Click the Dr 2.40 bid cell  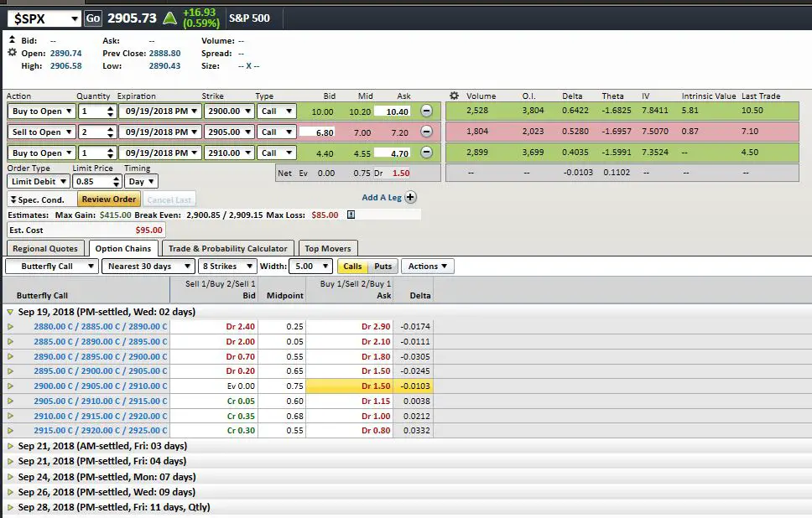pos(215,327)
